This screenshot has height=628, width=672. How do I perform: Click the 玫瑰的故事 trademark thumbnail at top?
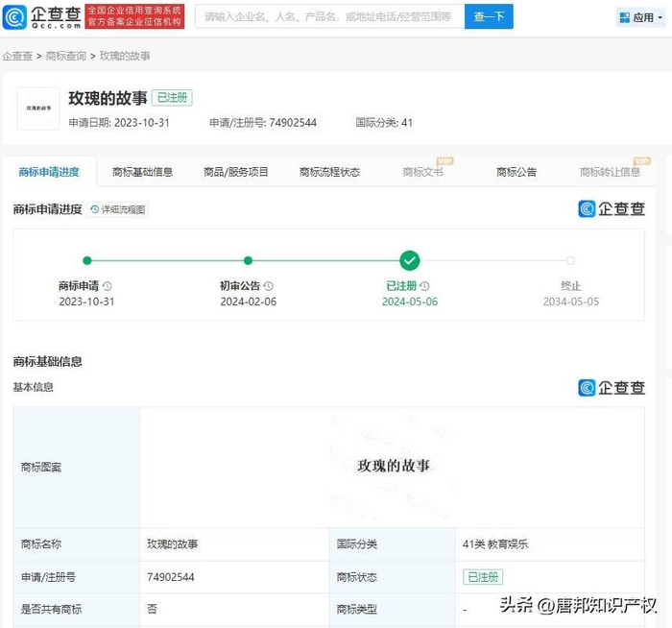coord(39,109)
